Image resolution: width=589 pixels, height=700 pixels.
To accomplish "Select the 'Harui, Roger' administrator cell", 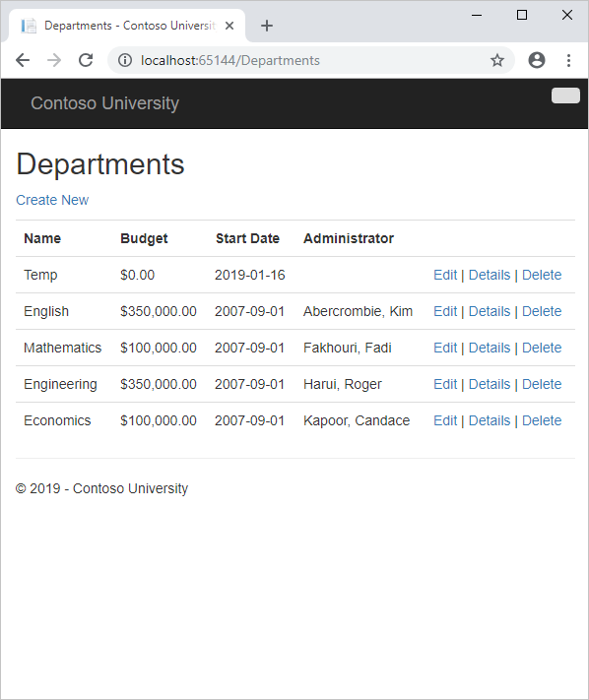I will tap(343, 384).
